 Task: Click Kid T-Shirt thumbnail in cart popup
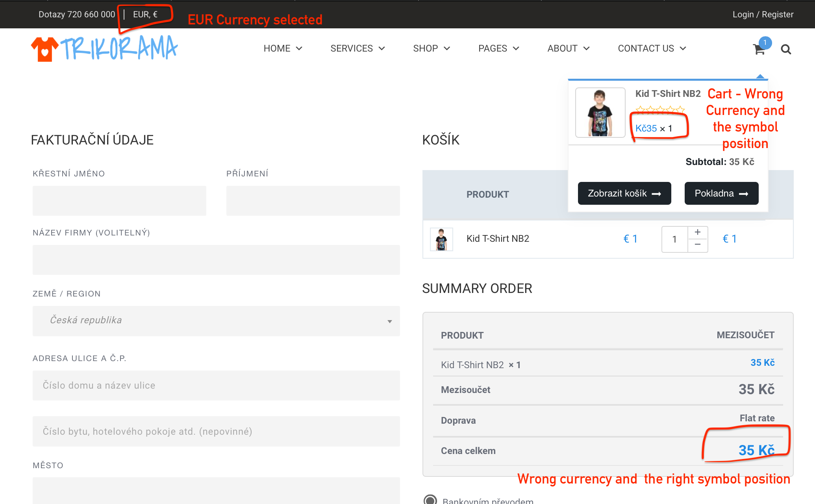pyautogui.click(x=600, y=113)
